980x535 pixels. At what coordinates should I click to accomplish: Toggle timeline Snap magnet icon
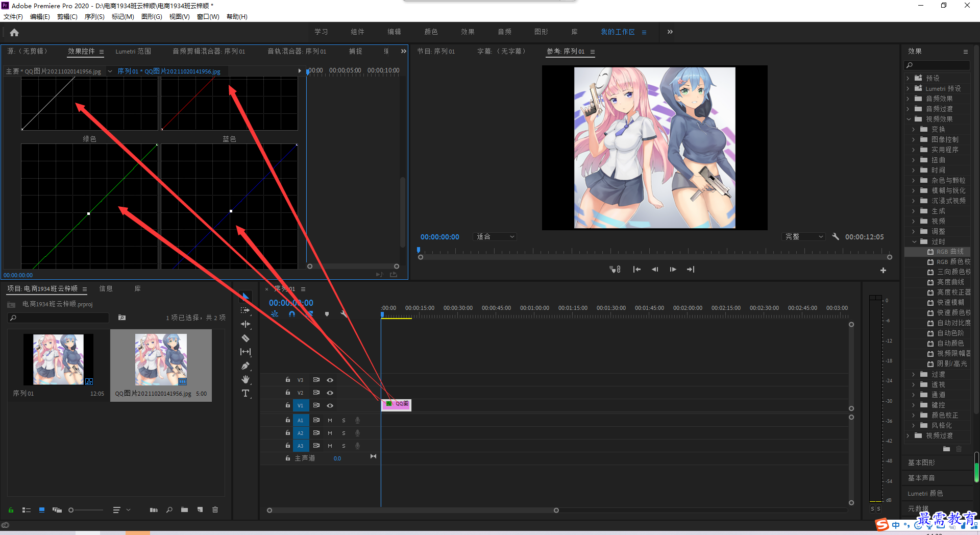(292, 314)
